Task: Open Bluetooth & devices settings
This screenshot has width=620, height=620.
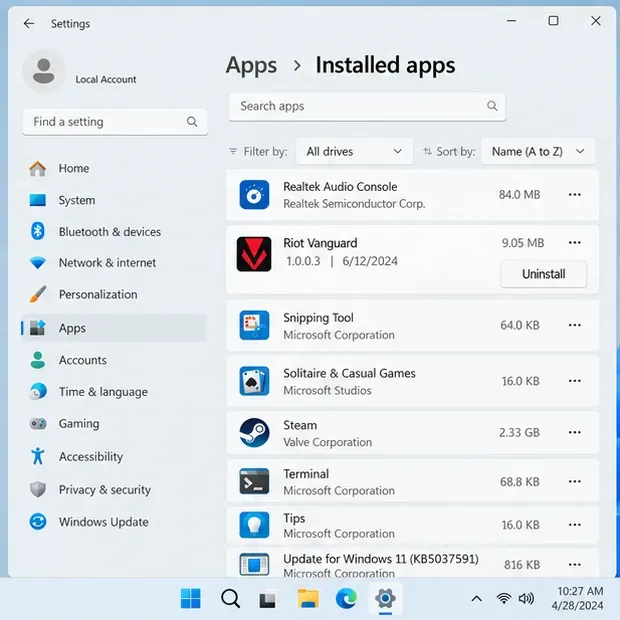Action: (x=113, y=232)
